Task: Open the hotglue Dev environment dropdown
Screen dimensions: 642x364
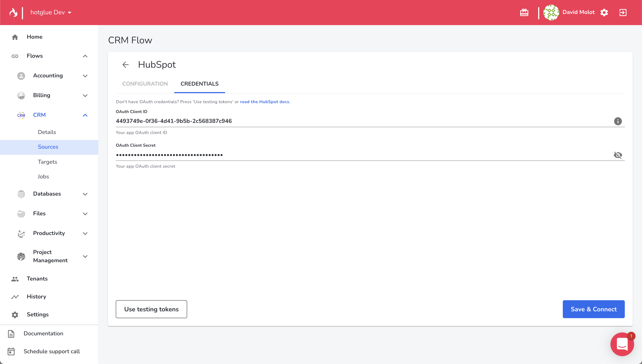Action: pos(51,12)
